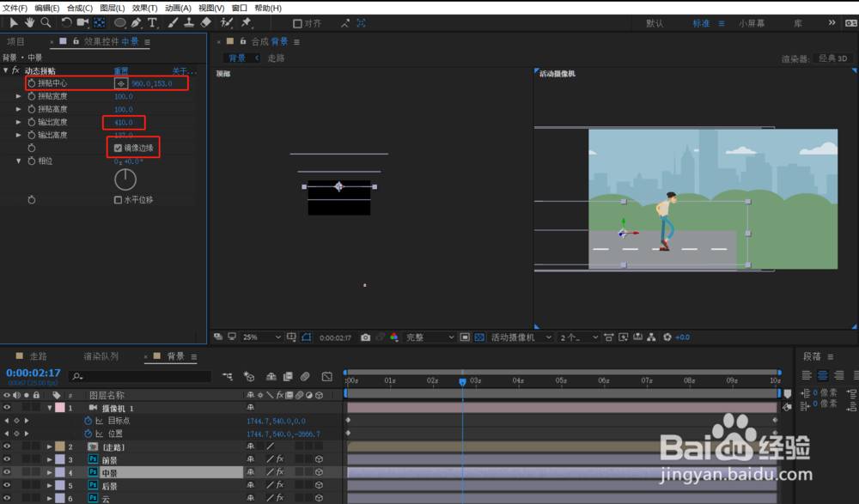
Task: Select the arrow Selection tool
Action: coord(14,22)
